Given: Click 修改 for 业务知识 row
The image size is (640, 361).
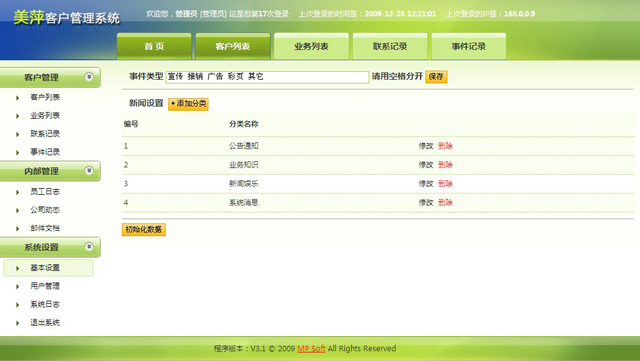Looking at the screenshot, I should coord(426,165).
